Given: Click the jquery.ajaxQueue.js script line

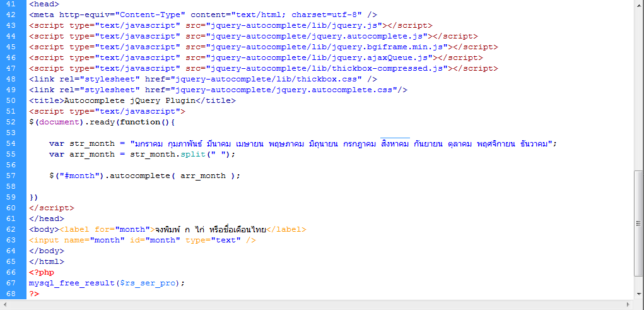Looking at the screenshot, I should click(256, 58).
